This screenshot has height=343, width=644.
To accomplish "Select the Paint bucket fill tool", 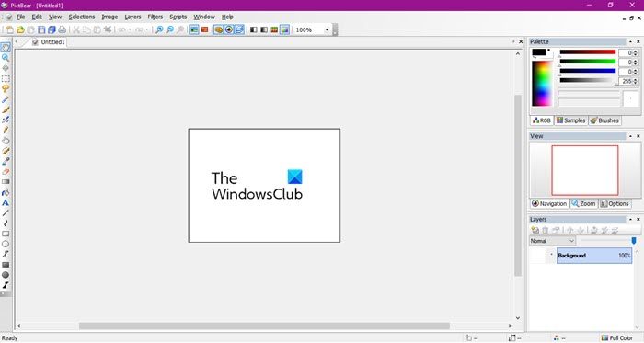I will click(6, 192).
